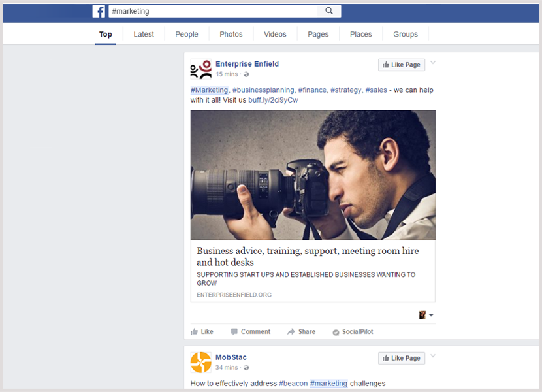Click the #marketing hashtag in MobStac post
The height and width of the screenshot is (392, 542).
[x=328, y=384]
